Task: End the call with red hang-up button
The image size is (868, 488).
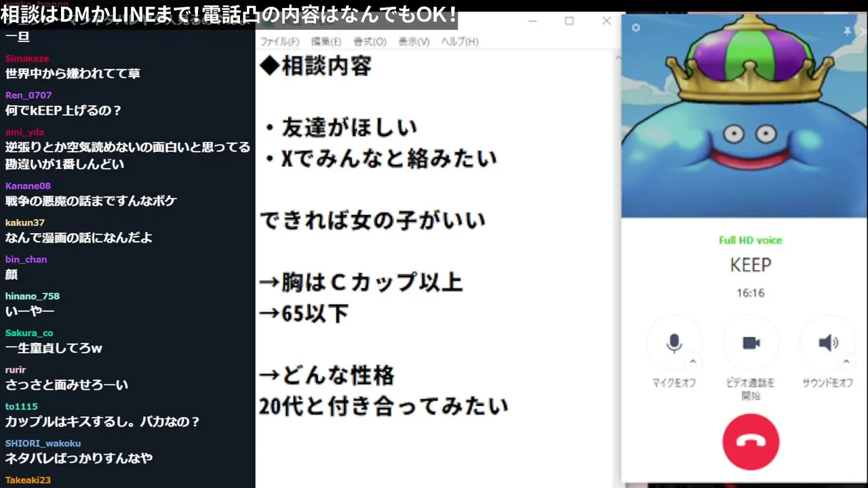Action: tap(751, 441)
